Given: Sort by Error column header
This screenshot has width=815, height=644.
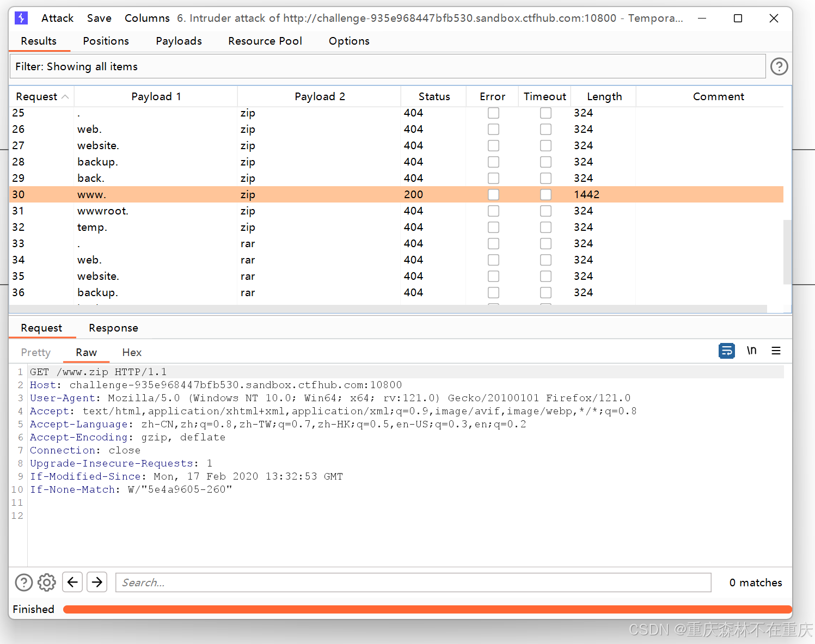Looking at the screenshot, I should [492, 96].
